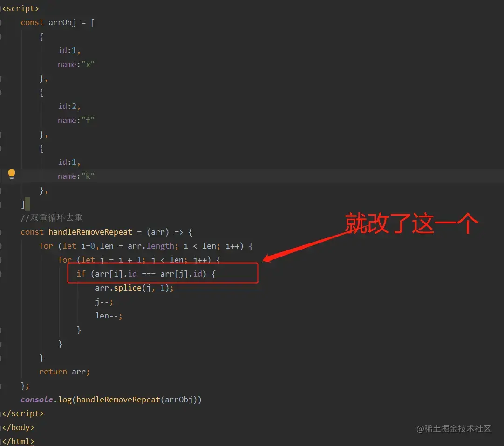504x446 pixels.
Task: Click the closing ']' bracket of arrObj
Action: 23,204
